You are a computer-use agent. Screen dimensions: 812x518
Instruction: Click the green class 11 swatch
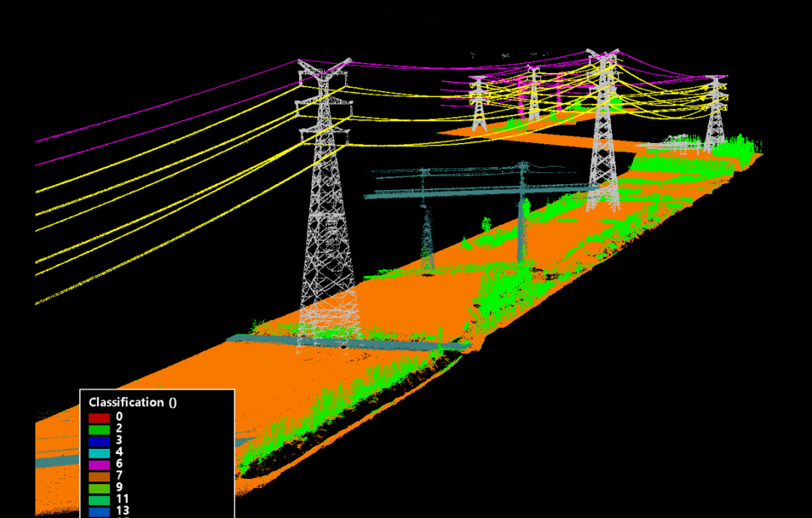[x=99, y=500]
